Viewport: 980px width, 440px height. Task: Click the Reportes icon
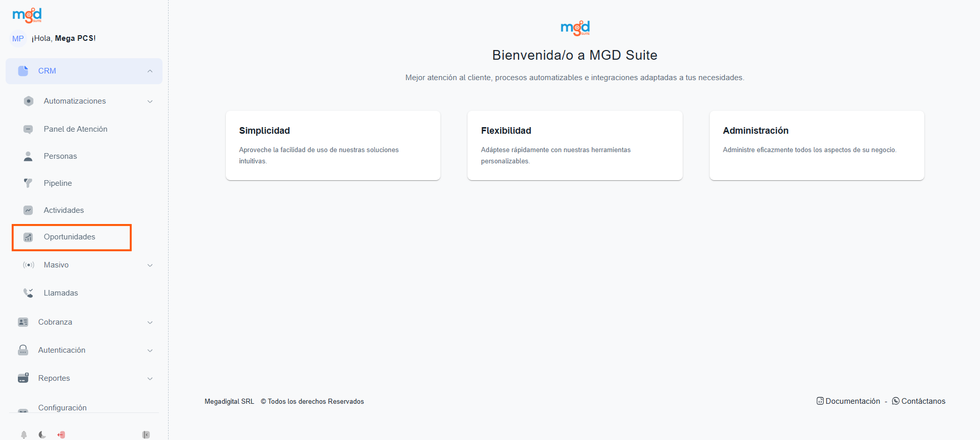pyautogui.click(x=23, y=378)
